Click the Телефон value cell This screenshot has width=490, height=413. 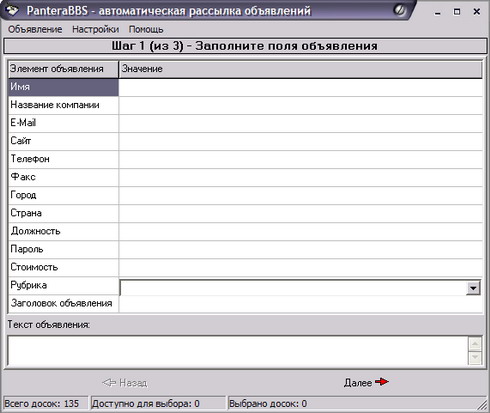[x=301, y=159]
